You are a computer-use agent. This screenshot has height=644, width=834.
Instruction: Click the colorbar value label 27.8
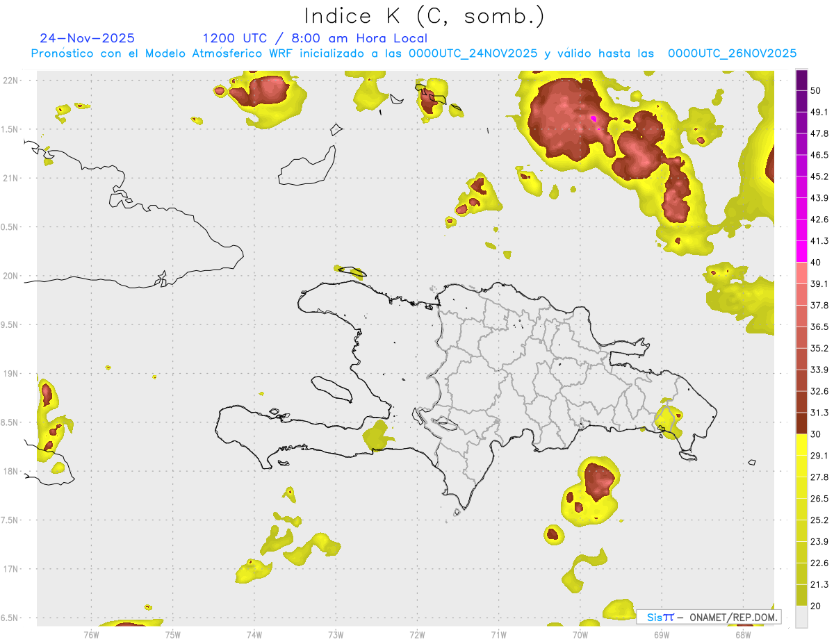(x=819, y=477)
